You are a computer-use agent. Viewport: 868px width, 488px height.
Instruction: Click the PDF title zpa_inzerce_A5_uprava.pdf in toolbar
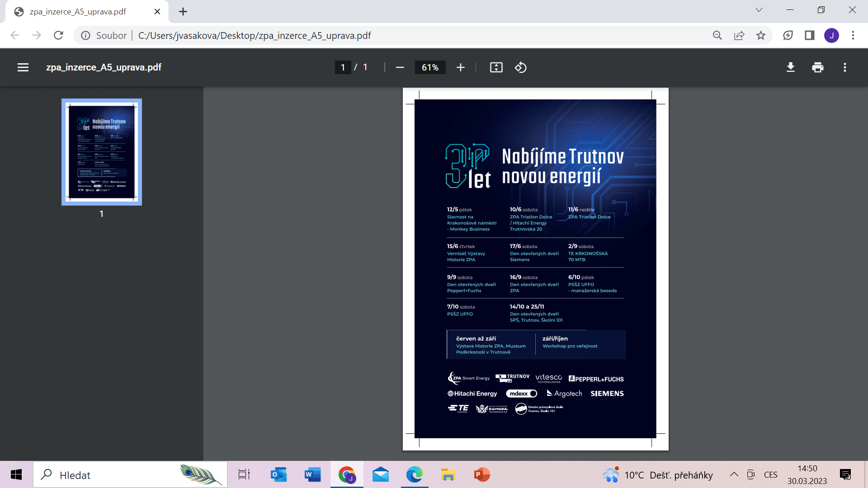[x=104, y=67]
